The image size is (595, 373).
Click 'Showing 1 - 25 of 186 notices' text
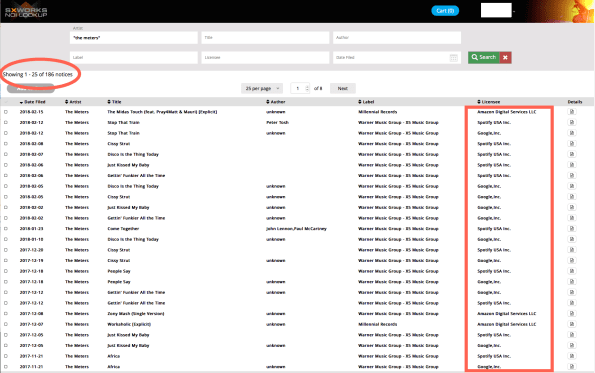38,74
